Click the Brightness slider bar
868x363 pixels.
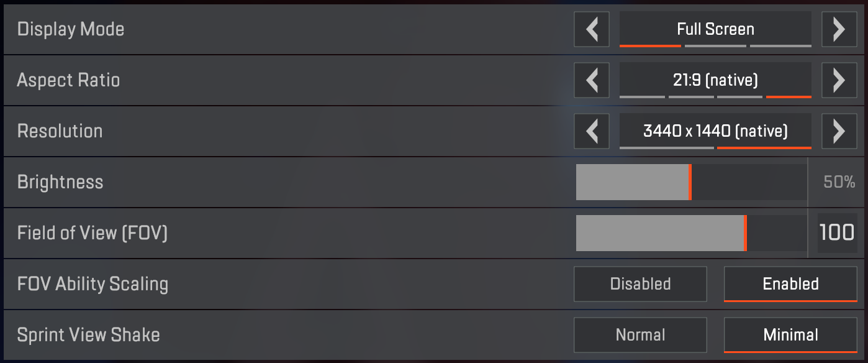point(690,182)
